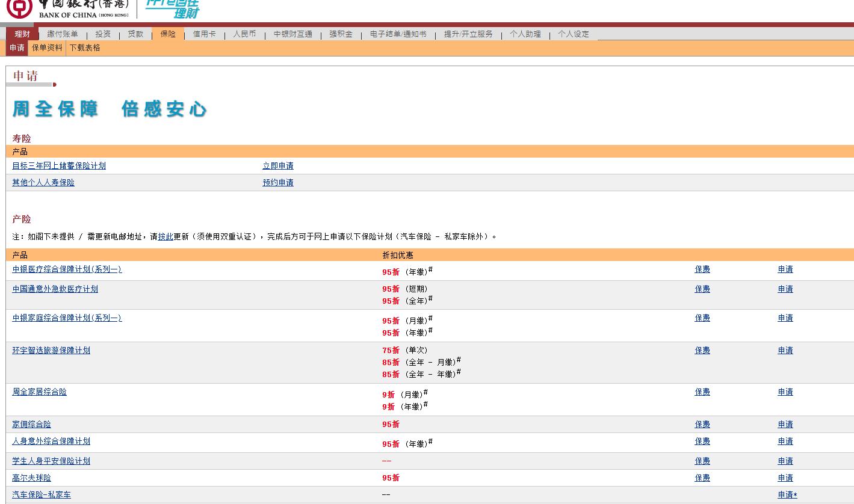Open the 家佣综合险 product link
The image size is (854, 504).
pos(32,425)
